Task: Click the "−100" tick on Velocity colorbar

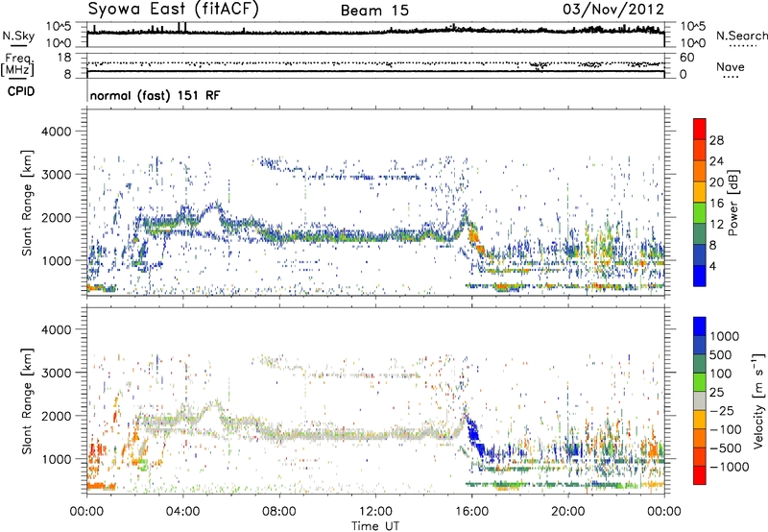Action: 726,429
